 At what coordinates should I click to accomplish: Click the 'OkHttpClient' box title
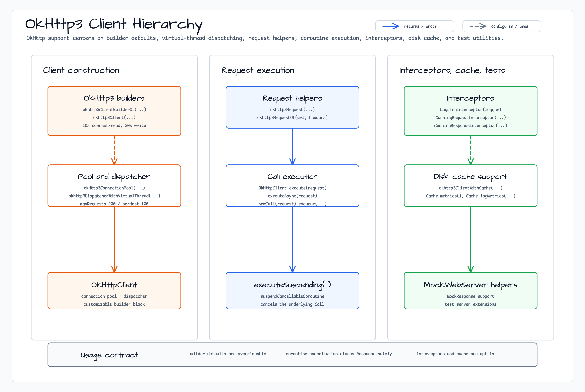[114, 285]
